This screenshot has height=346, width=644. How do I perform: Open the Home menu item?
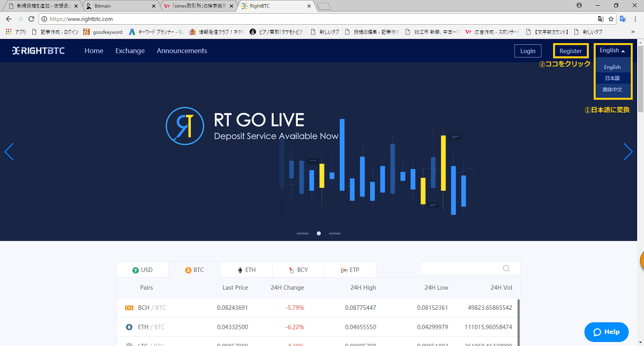point(94,51)
